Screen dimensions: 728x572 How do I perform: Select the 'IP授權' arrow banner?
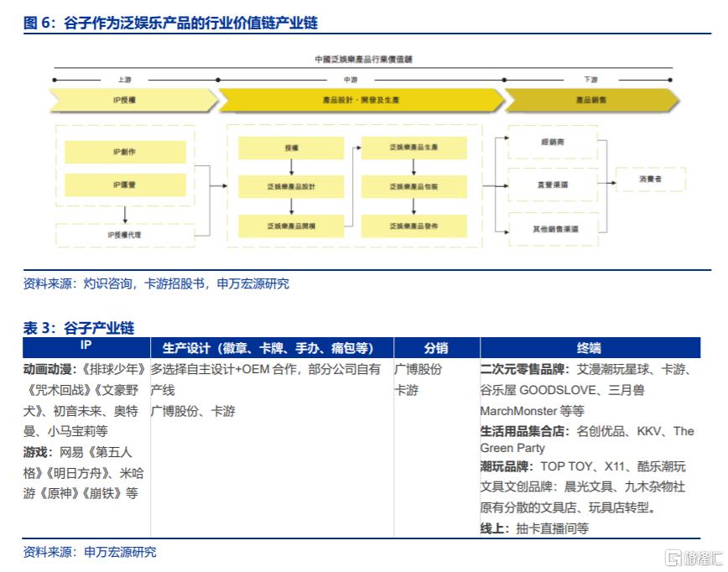coord(133,100)
